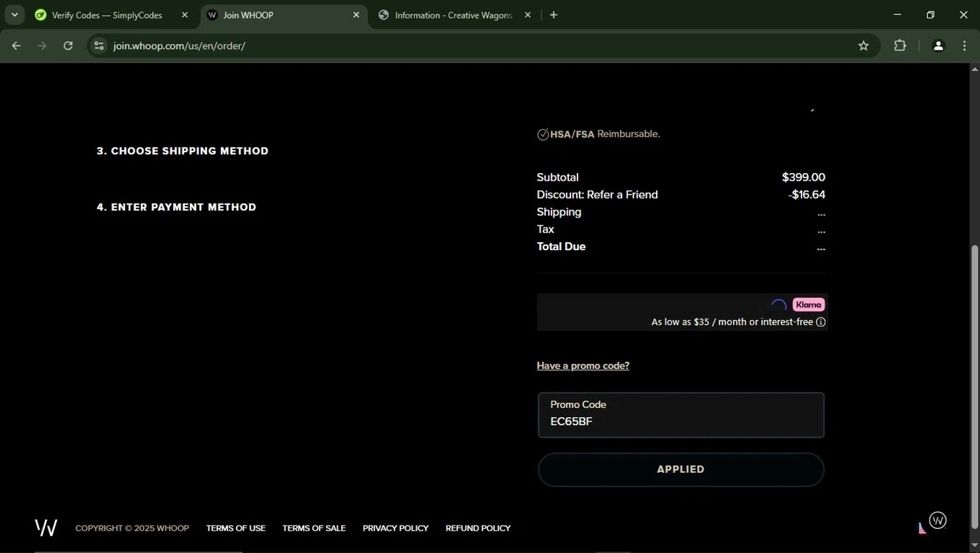Close the Join WHOOP tab
This screenshot has height=553, width=980.
pyautogui.click(x=356, y=15)
